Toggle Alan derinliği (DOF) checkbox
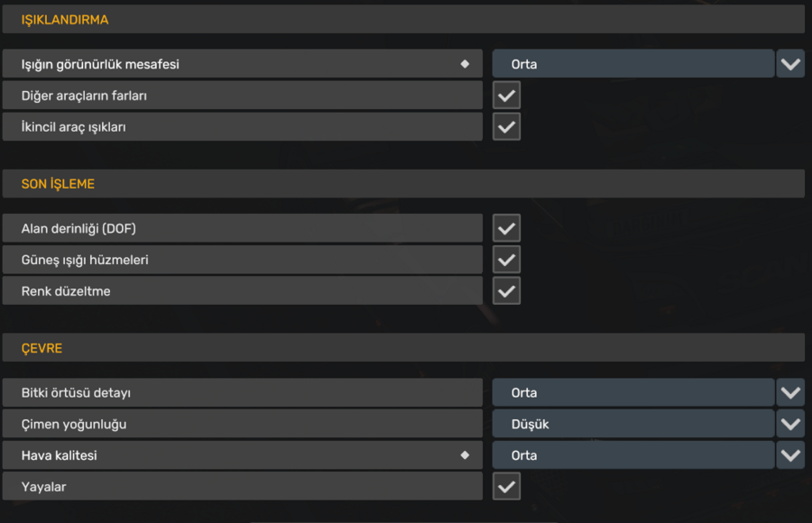Viewport: 812px width, 523px height. (506, 229)
